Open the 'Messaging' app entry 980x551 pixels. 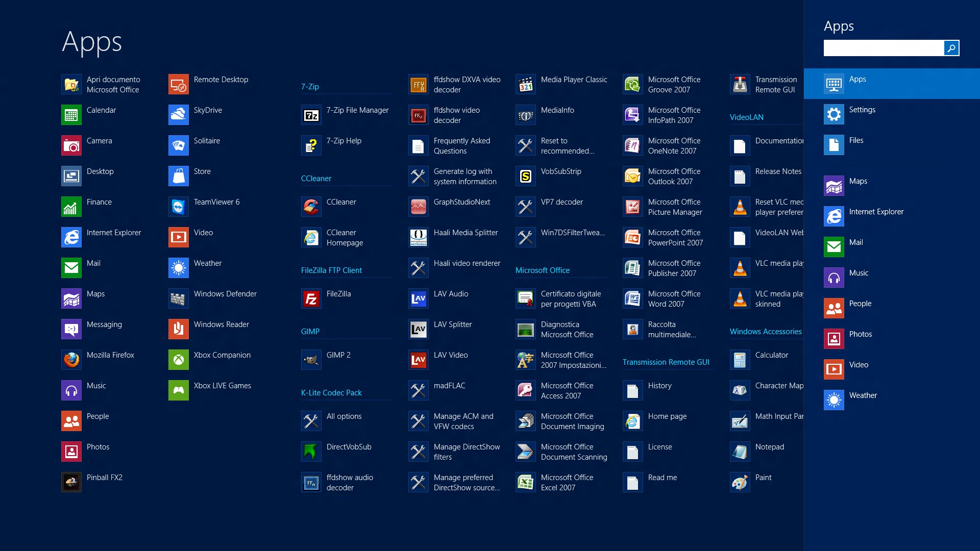(107, 329)
